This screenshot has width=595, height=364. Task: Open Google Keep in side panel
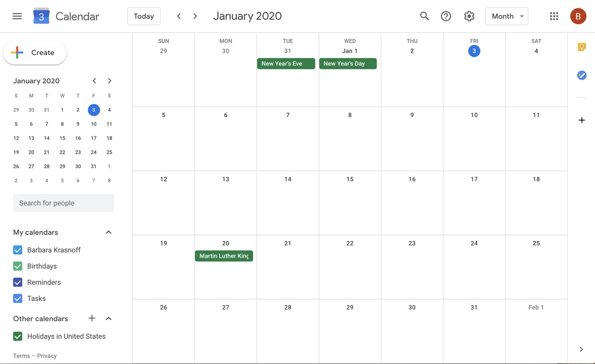(x=582, y=47)
